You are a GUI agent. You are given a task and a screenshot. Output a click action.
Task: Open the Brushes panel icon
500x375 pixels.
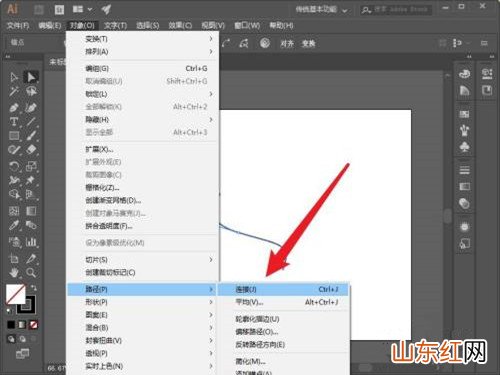pos(464,130)
